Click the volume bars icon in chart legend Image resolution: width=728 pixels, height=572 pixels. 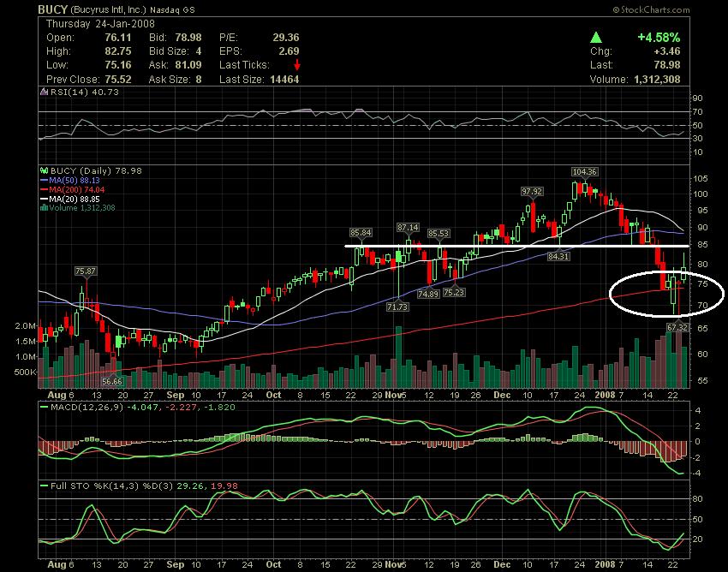tap(44, 207)
